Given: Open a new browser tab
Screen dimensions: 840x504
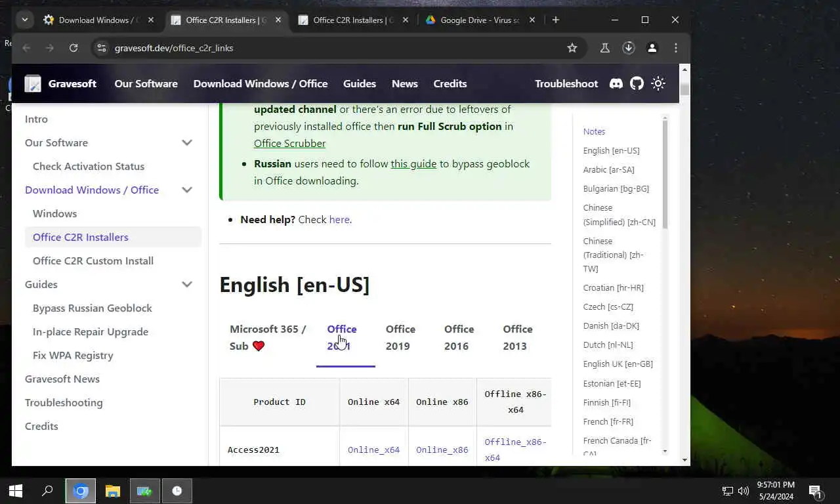Looking at the screenshot, I should point(556,20).
